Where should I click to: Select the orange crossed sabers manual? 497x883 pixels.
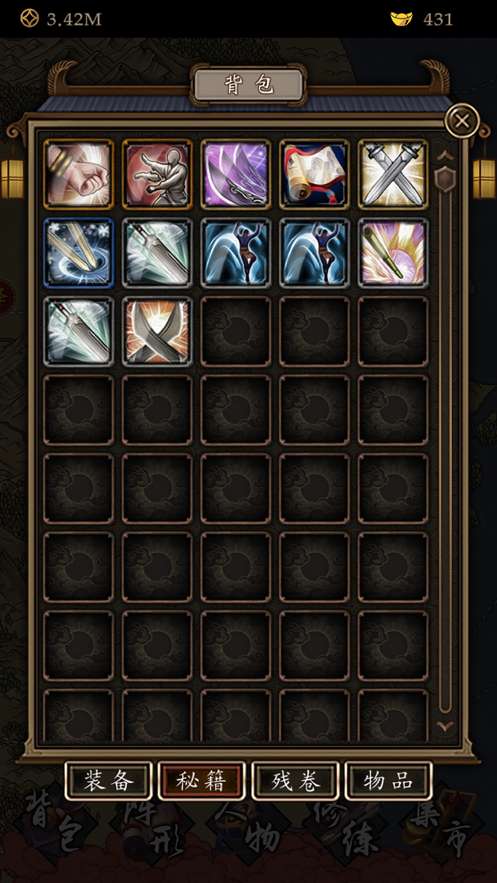tap(157, 332)
